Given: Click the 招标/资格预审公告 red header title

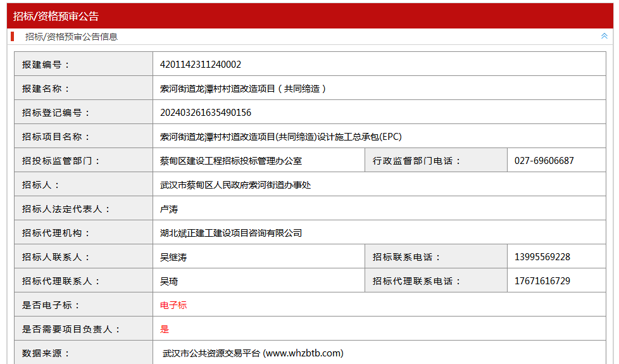Looking at the screenshot, I should click(x=56, y=16).
